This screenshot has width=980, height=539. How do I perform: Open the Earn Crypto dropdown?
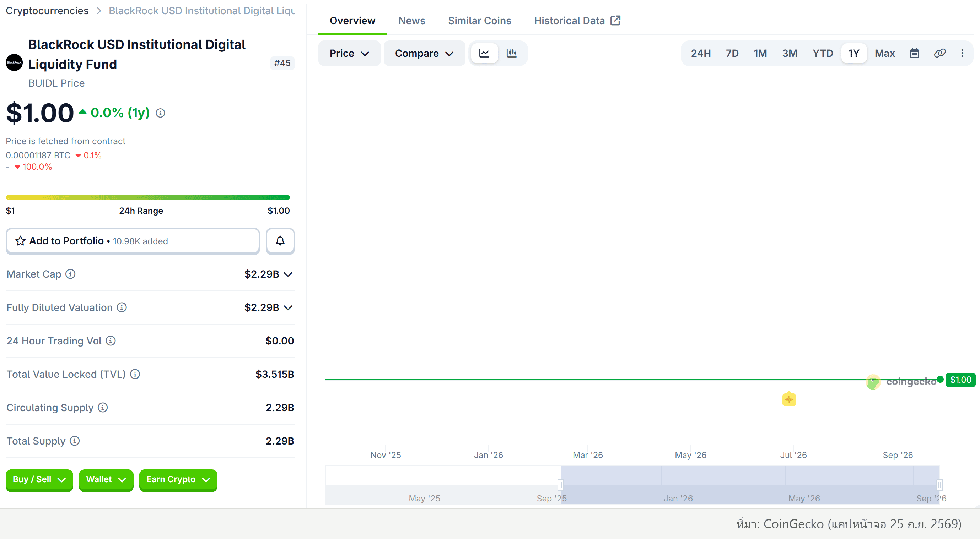[178, 480]
